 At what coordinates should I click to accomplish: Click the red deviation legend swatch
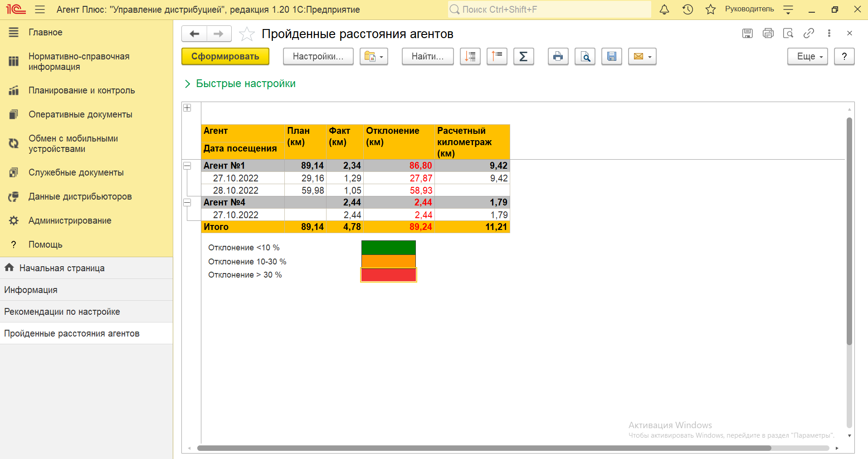click(x=388, y=275)
